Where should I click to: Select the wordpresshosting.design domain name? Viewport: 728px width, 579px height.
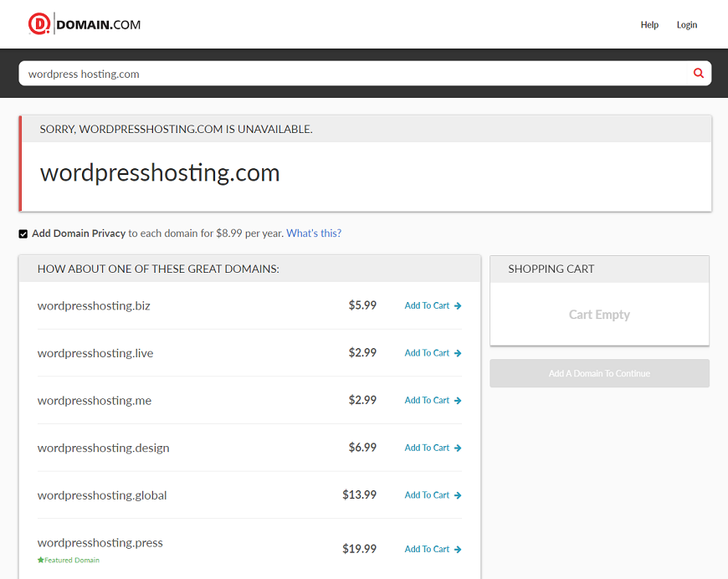click(104, 448)
